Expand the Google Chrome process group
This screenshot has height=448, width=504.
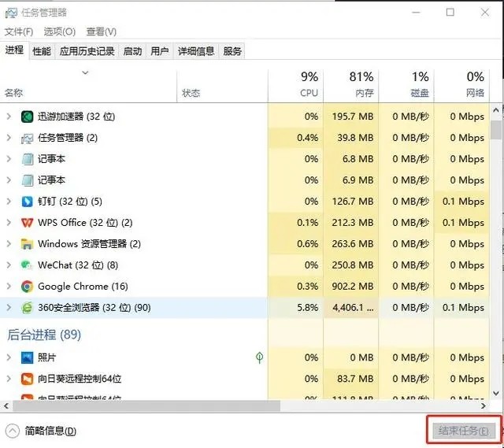[9, 287]
